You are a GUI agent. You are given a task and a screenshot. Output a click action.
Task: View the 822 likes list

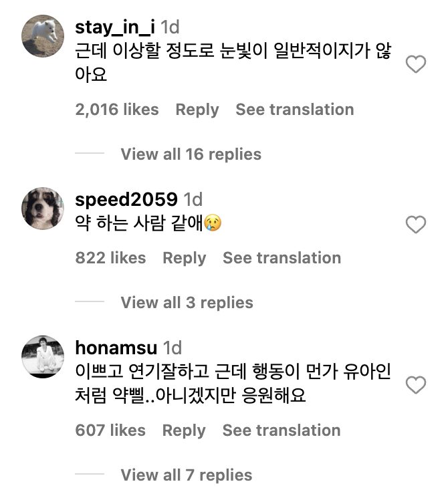(110, 258)
